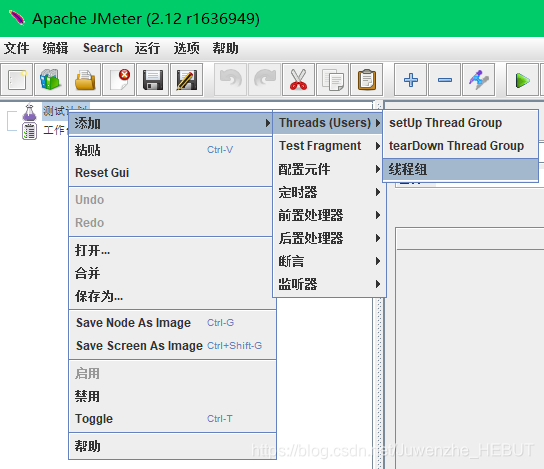Image resolution: width=544 pixels, height=469 pixels.
Task: Click Reset Gui in context menu
Action: 171,172
